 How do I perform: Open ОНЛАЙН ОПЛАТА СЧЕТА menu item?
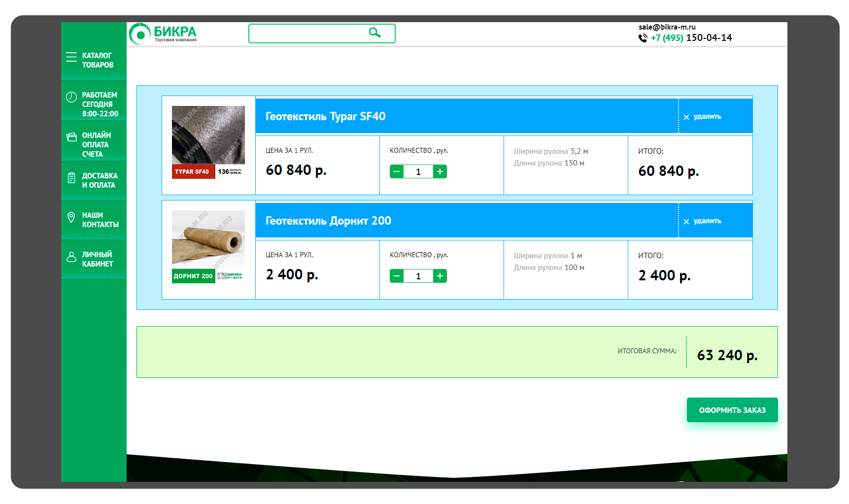click(x=96, y=144)
